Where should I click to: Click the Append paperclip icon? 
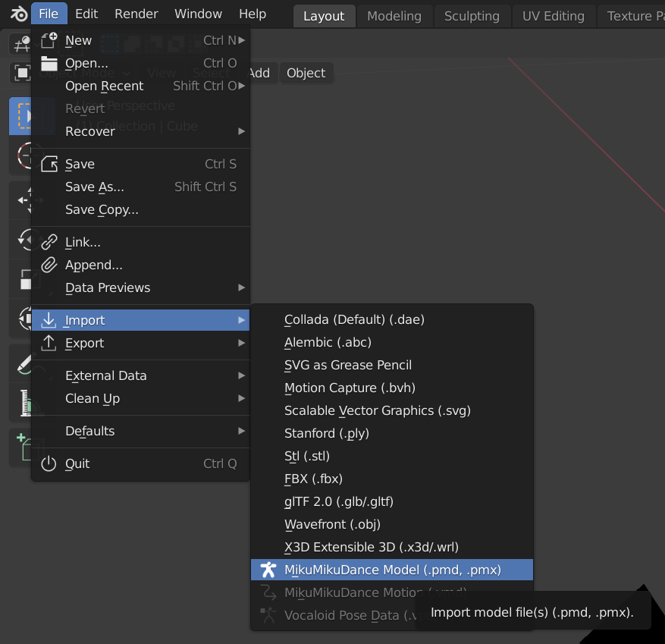49,265
